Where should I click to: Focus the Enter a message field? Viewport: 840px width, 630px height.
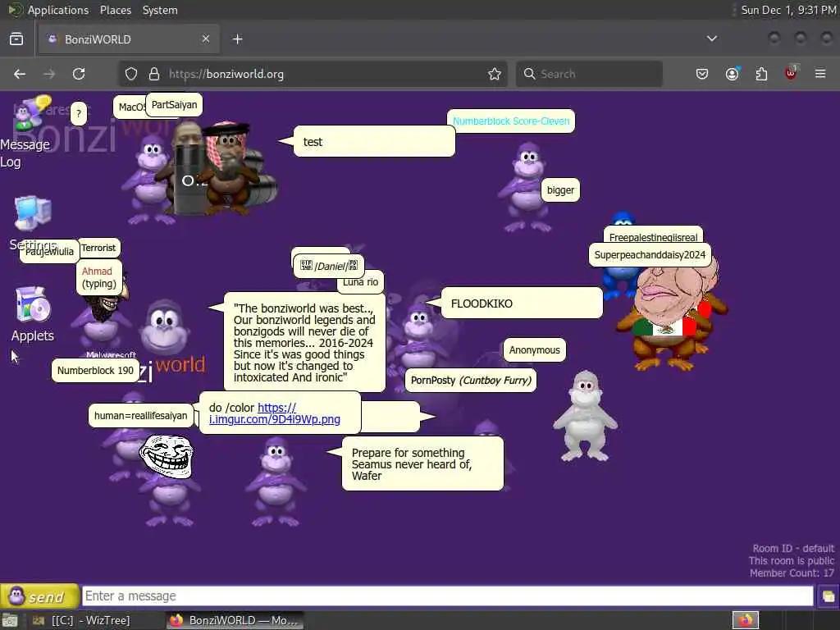447,596
